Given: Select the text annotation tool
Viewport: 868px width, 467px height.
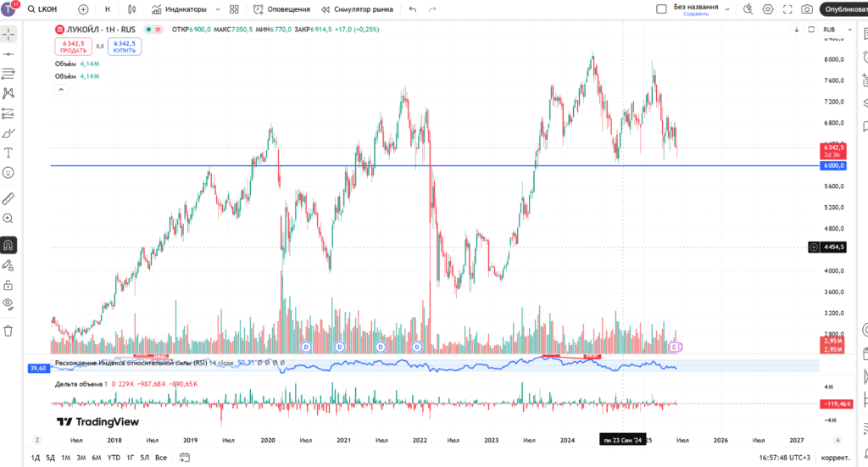Looking at the screenshot, I should (x=8, y=153).
